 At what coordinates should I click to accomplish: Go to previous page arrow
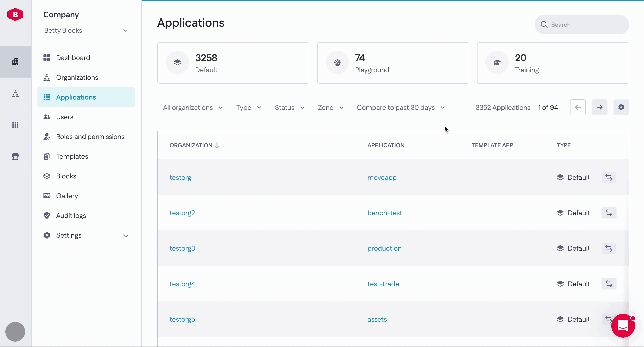(578, 107)
